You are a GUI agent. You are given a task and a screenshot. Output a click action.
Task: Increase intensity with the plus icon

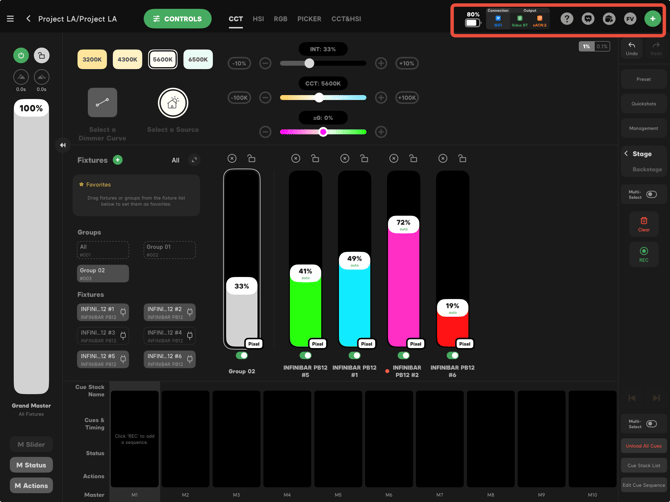pos(381,63)
